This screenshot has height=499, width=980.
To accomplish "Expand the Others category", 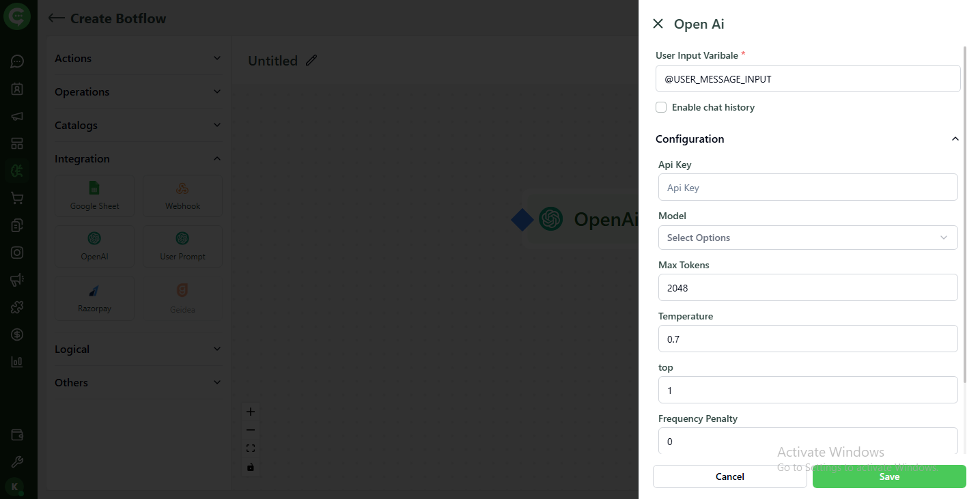I will 139,382.
